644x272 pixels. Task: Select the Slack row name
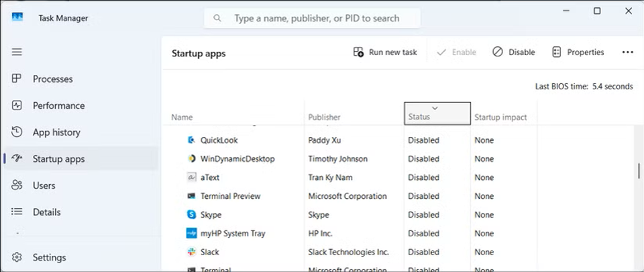tap(209, 252)
